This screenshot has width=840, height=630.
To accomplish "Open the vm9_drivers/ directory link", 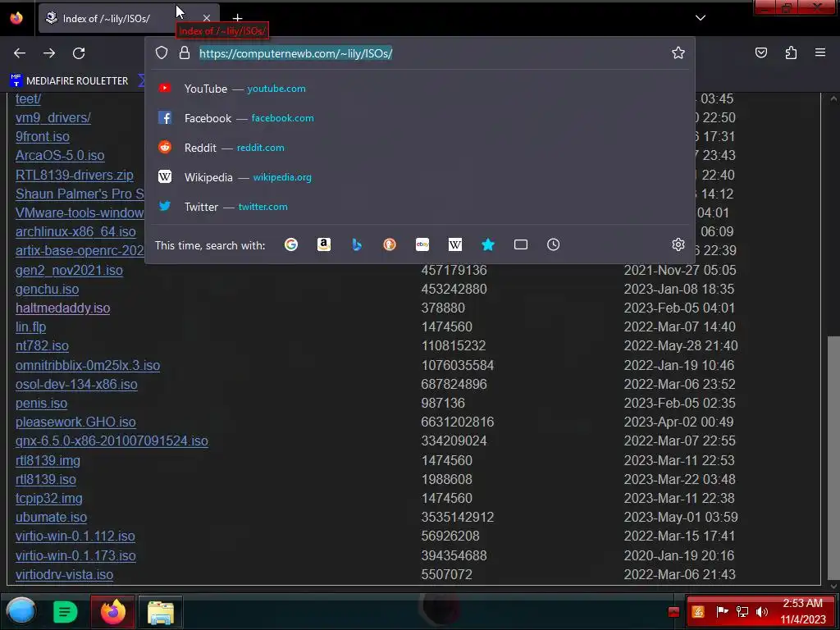I will 53,117.
